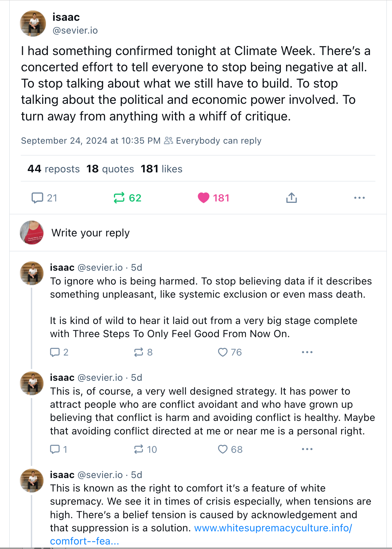392x549 pixels.
Task: Like the post with 76 likes
Action: tap(223, 352)
